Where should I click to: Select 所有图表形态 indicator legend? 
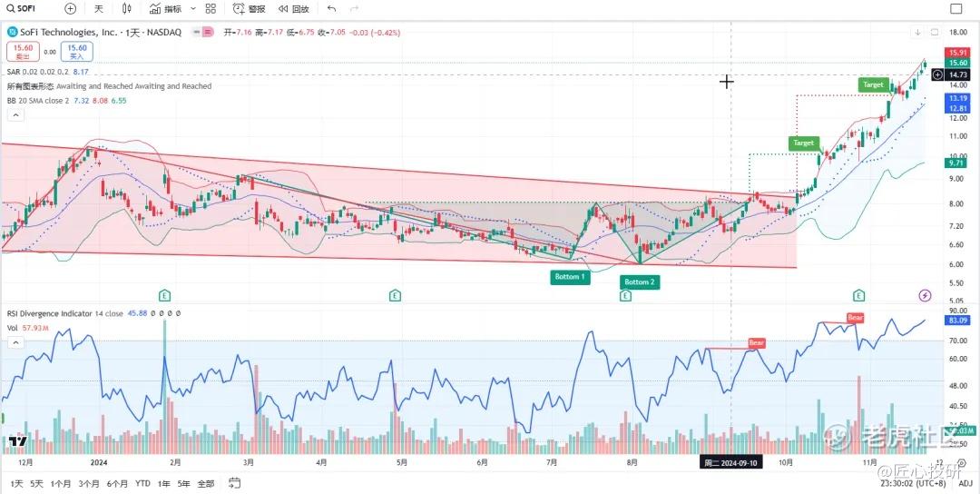click(x=110, y=86)
